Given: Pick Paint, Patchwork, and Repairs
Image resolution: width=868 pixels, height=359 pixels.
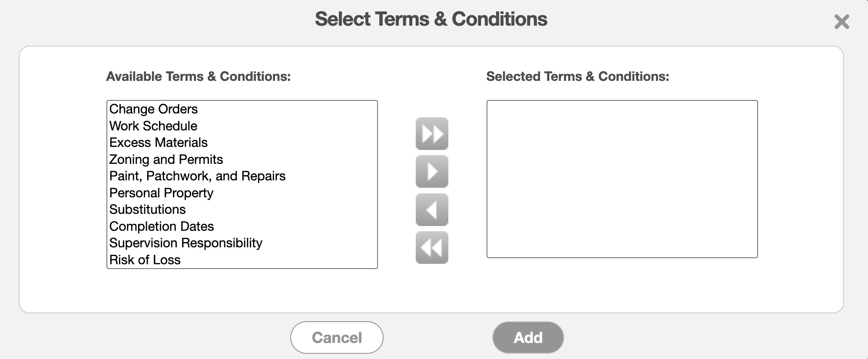Looking at the screenshot, I should (x=197, y=176).
